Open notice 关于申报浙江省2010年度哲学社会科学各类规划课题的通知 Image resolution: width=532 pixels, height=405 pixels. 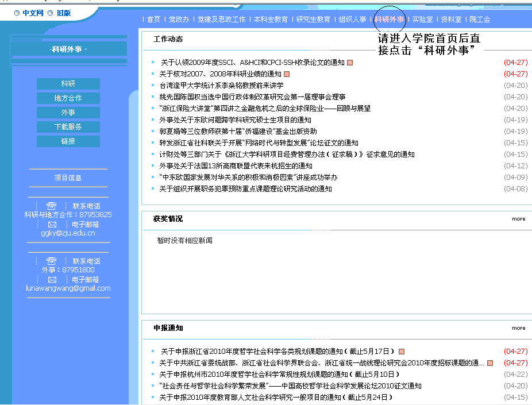(x=277, y=352)
